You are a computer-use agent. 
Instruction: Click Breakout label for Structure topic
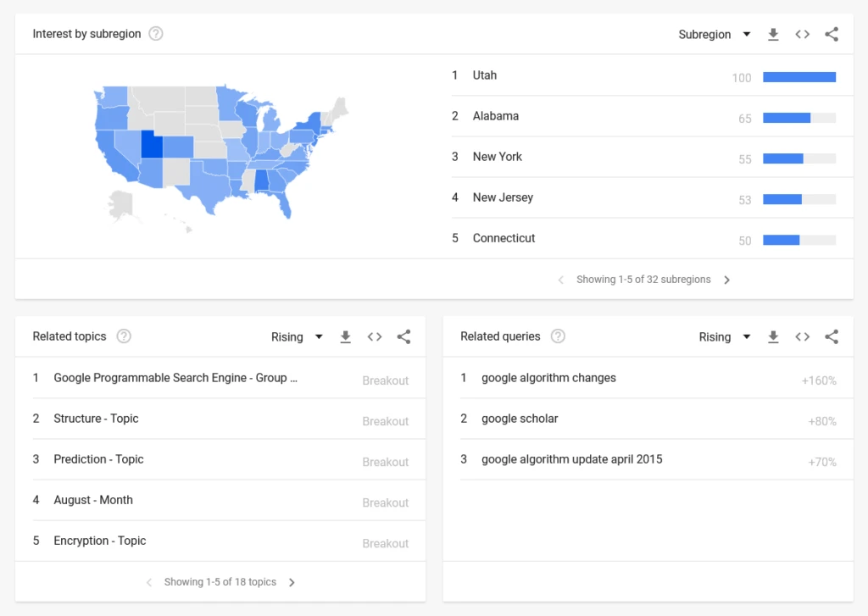point(386,422)
